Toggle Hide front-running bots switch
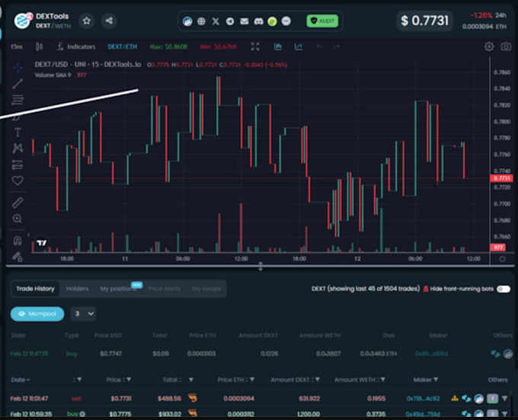Image resolution: width=518 pixels, height=420 pixels. click(504, 289)
